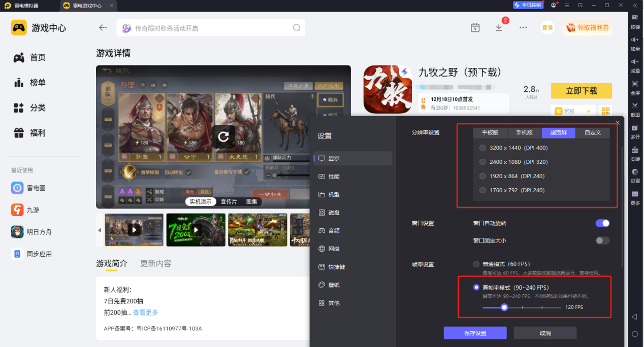Viewport: 644px width, 347px height.
Task: Open the three-dots more options icon
Action: 523,28
